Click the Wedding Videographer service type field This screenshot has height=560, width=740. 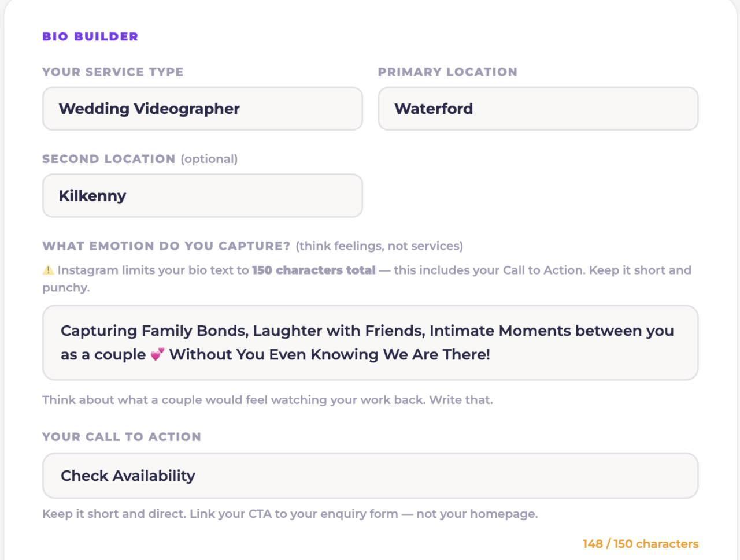202,109
